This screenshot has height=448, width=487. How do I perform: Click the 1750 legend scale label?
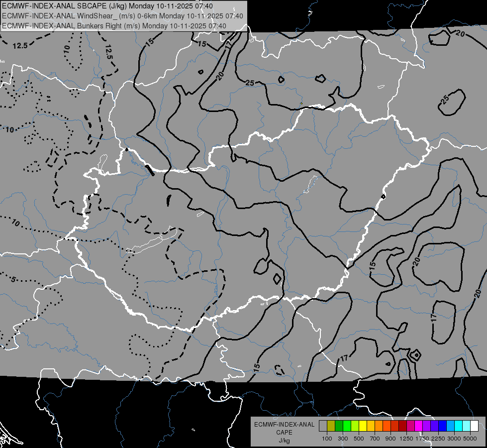tap(422, 439)
